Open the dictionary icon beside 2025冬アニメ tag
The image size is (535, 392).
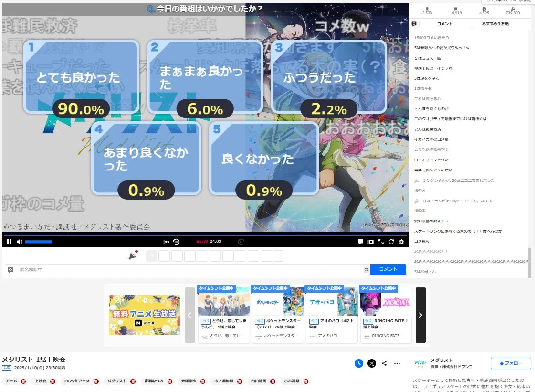click(x=96, y=381)
